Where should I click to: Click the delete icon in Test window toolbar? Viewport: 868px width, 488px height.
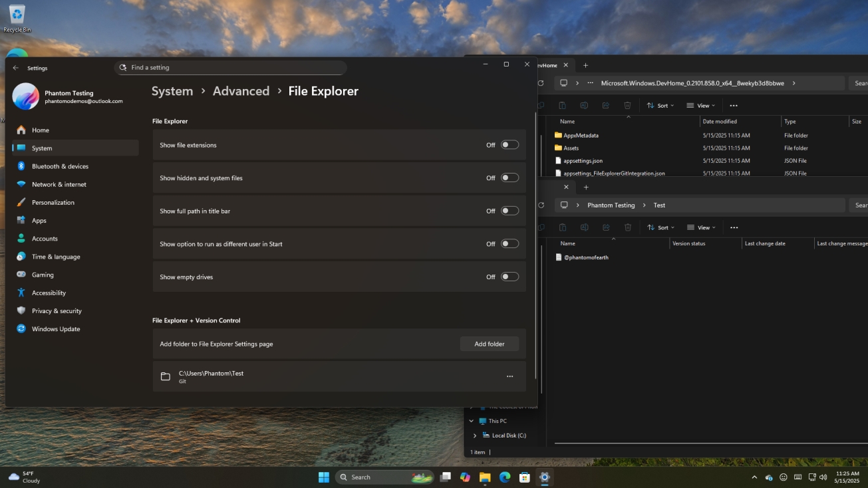coord(627,227)
